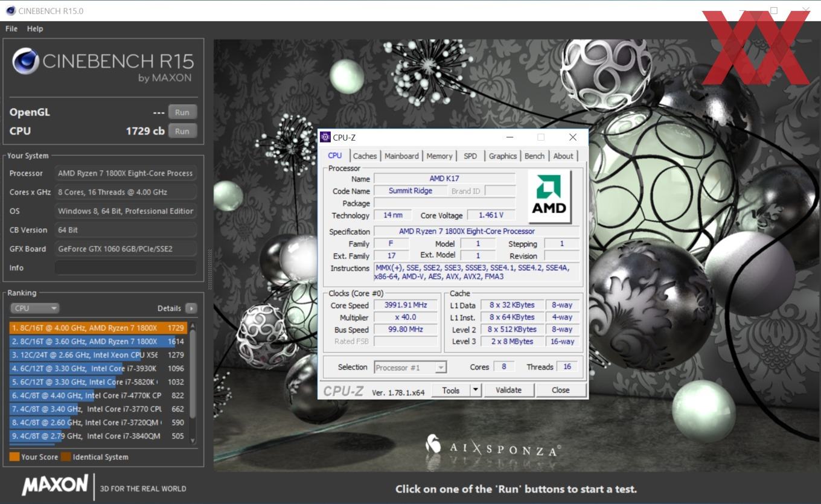The image size is (821, 504).
Task: Click the AIXSPONZA logo in render
Action: [x=493, y=446]
